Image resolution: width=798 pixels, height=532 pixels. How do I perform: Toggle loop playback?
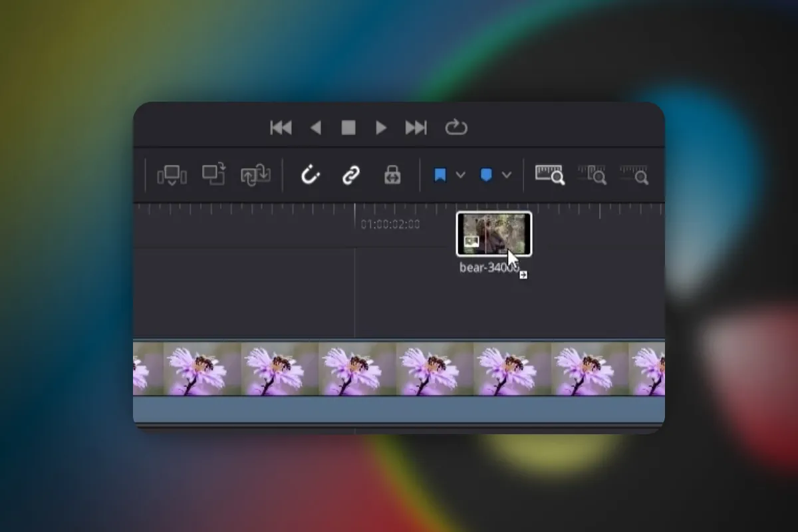tap(456, 128)
